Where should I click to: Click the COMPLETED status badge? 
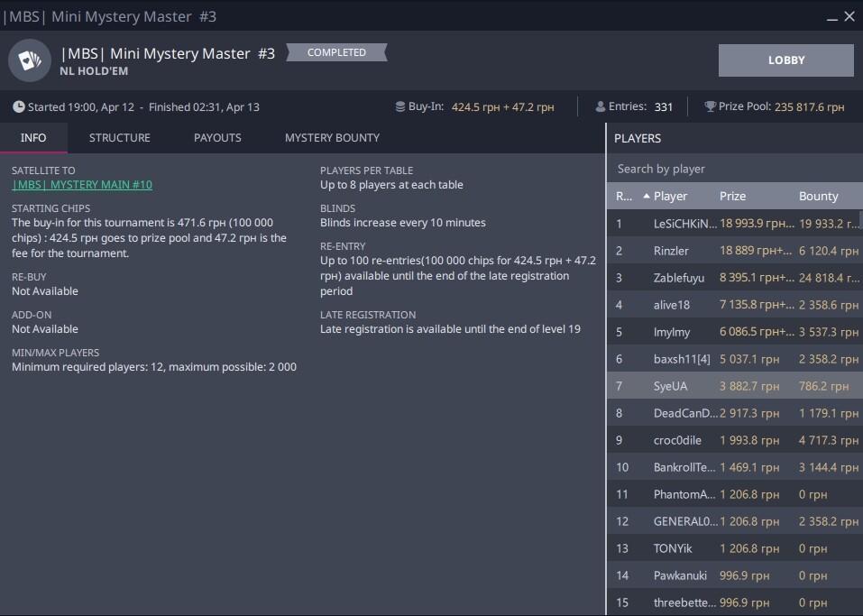pyautogui.click(x=337, y=52)
